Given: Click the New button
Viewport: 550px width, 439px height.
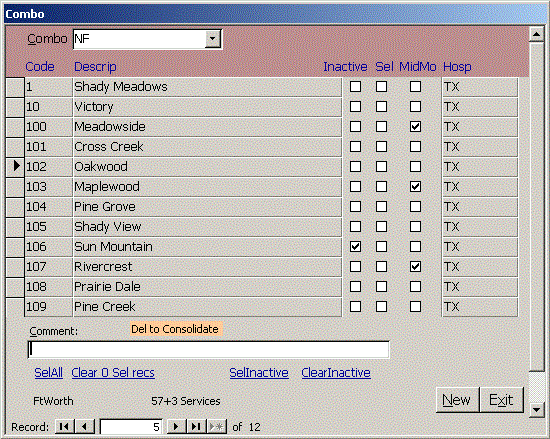Looking at the screenshot, I should click(x=457, y=400).
